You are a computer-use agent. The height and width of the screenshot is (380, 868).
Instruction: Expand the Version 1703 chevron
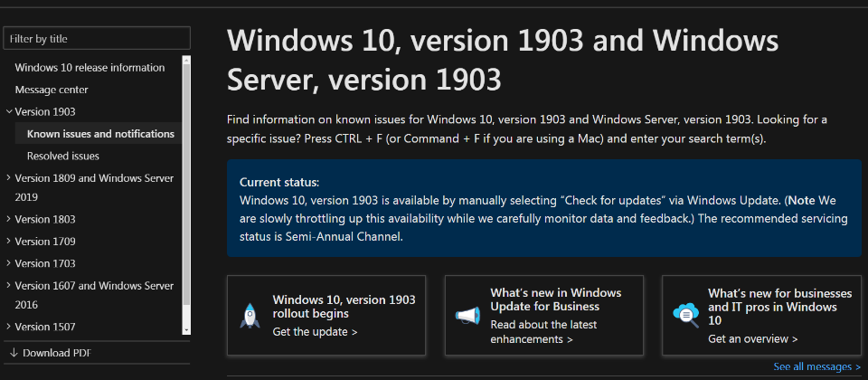[x=9, y=263]
